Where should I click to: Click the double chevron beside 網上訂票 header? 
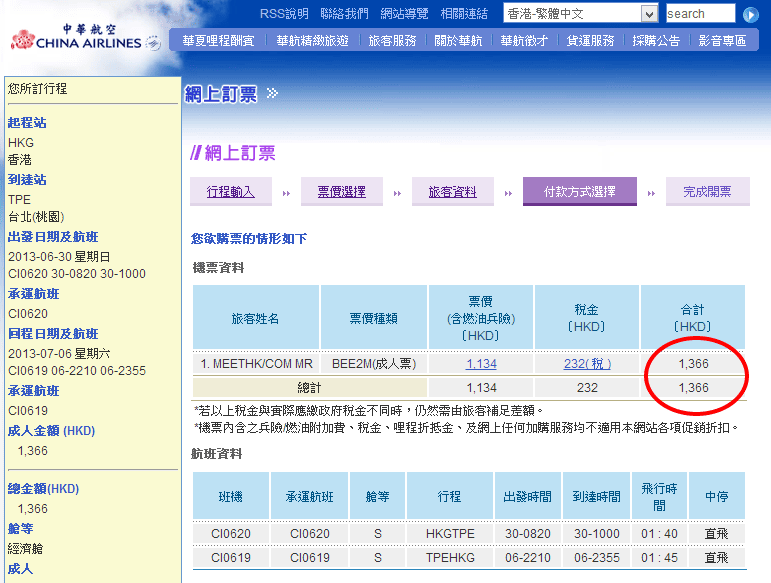[272, 94]
